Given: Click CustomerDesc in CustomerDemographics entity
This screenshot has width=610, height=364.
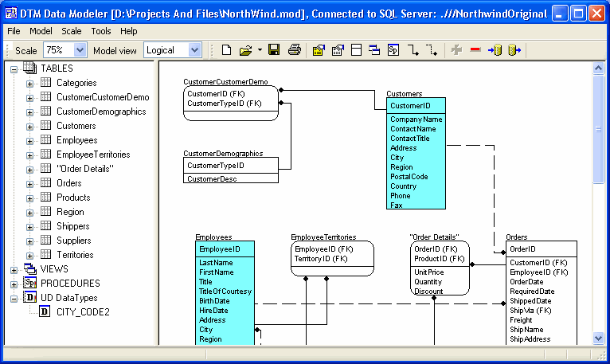Looking at the screenshot, I should pyautogui.click(x=212, y=179).
